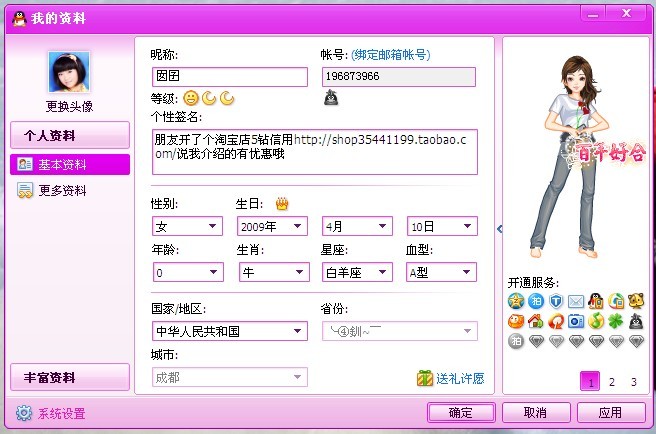
Task: Expand the 成都 city dropdown
Action: pyautogui.click(x=230, y=377)
